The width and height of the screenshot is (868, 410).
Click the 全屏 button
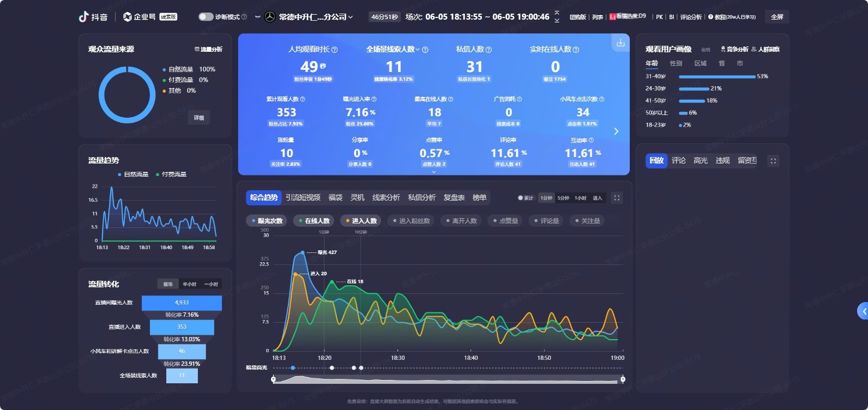777,17
